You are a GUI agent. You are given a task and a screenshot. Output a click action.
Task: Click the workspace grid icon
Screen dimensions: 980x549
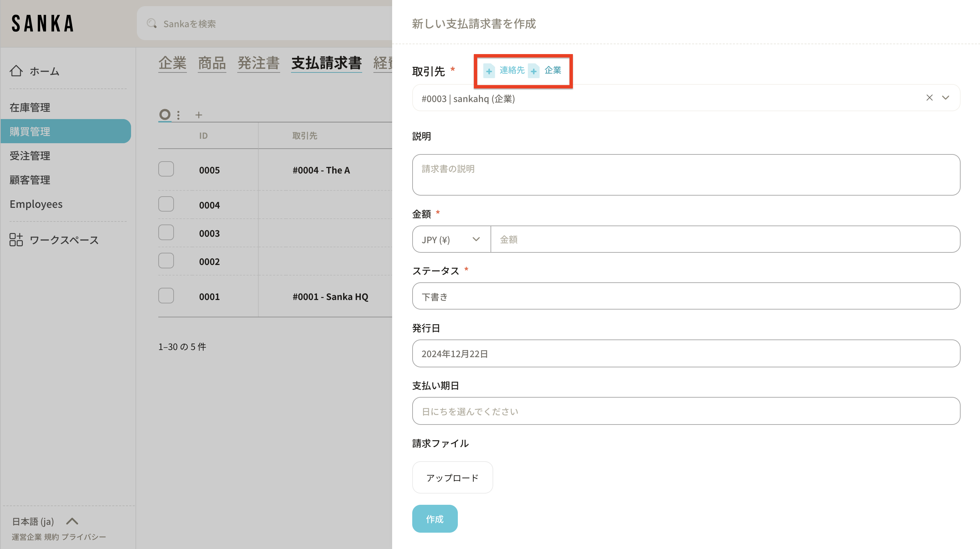click(16, 240)
